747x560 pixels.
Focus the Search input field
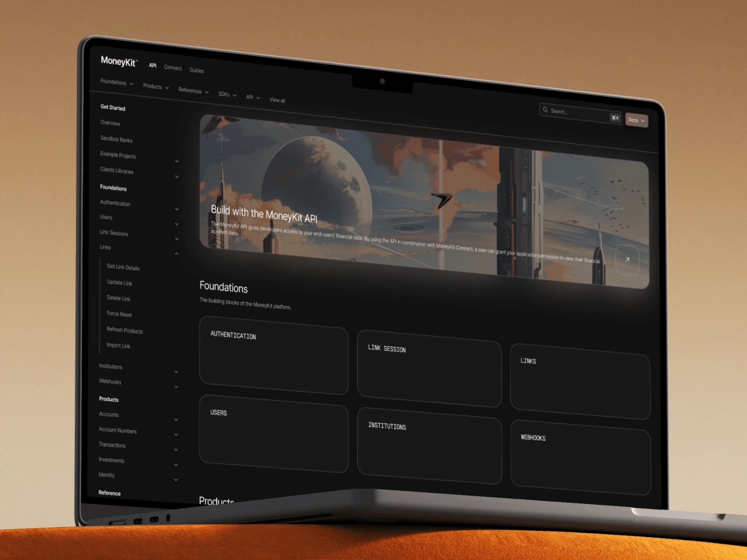click(581, 113)
